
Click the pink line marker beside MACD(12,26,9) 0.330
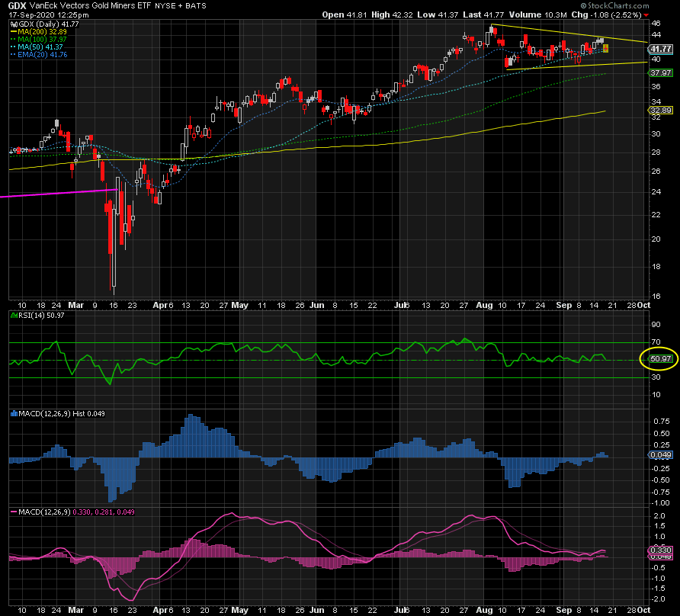14,512
